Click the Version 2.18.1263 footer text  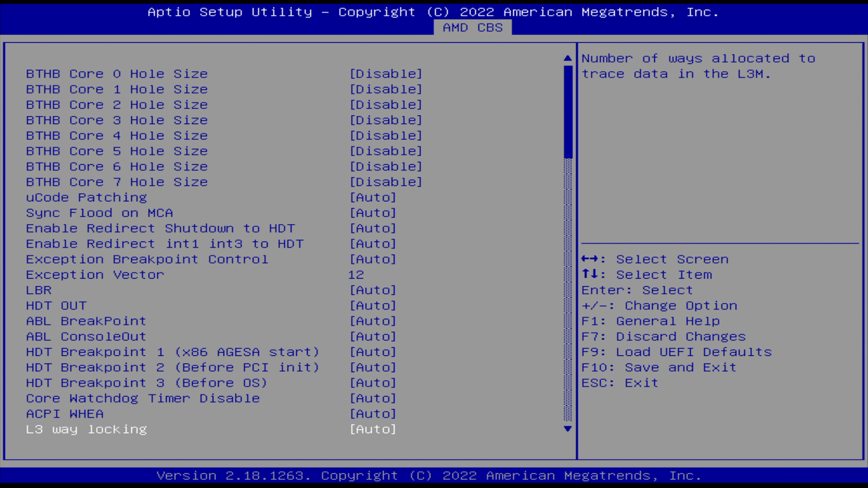[429, 476]
